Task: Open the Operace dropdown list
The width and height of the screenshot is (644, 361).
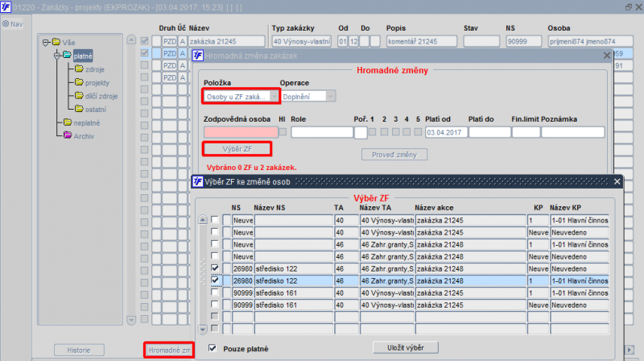Action: (331, 97)
